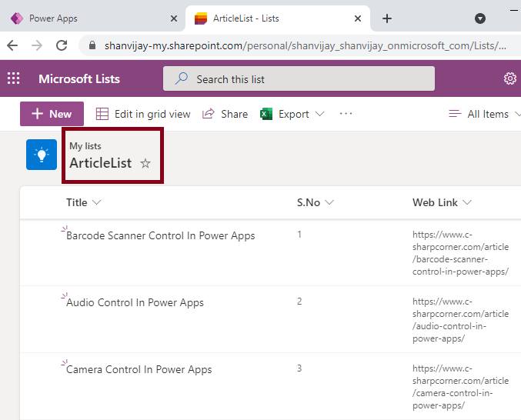Open Camera Control In Power Apps item
This screenshot has width=521, height=420.
139,369
